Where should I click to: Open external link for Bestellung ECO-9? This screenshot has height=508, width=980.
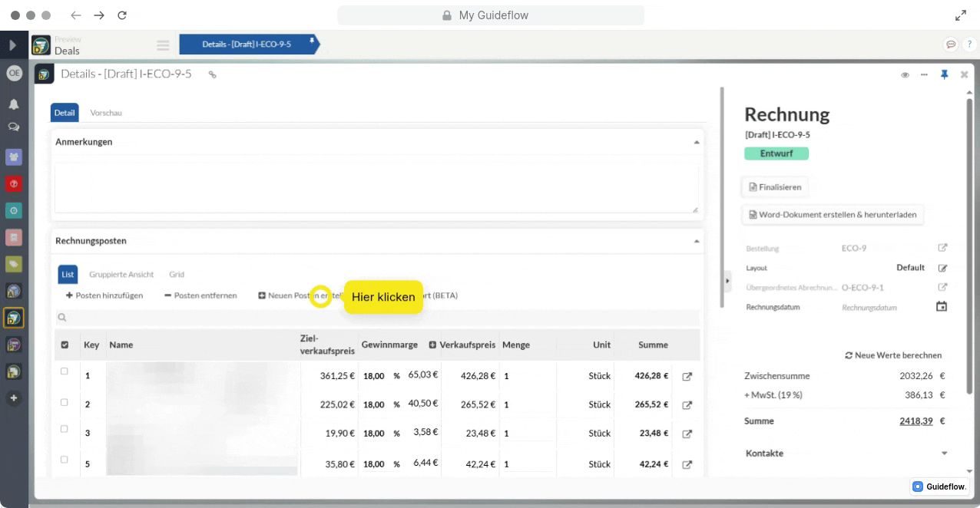click(x=942, y=249)
